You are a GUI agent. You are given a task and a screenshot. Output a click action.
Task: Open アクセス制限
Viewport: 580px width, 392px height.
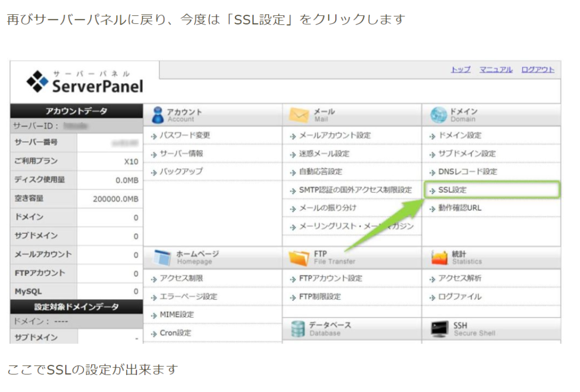click(x=181, y=278)
